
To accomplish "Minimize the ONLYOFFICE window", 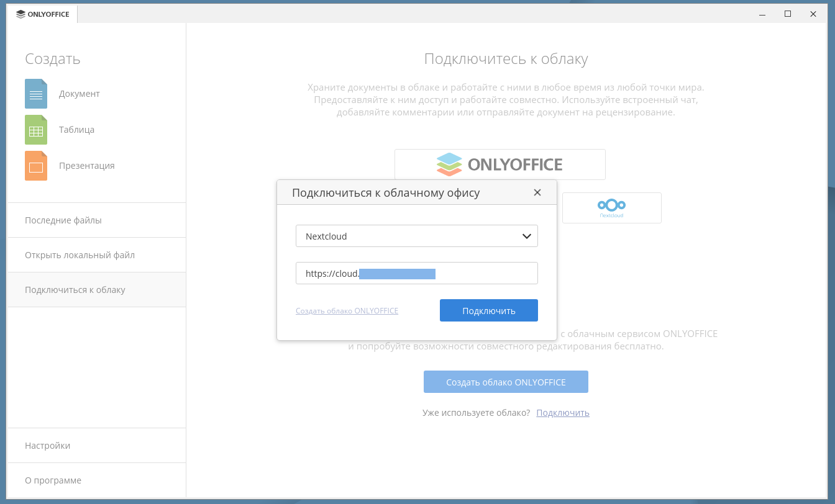I will click(762, 14).
